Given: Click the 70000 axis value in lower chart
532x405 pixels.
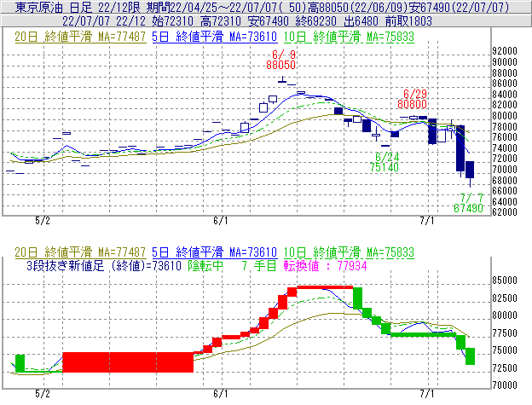Looking at the screenshot, I should 505,385.
